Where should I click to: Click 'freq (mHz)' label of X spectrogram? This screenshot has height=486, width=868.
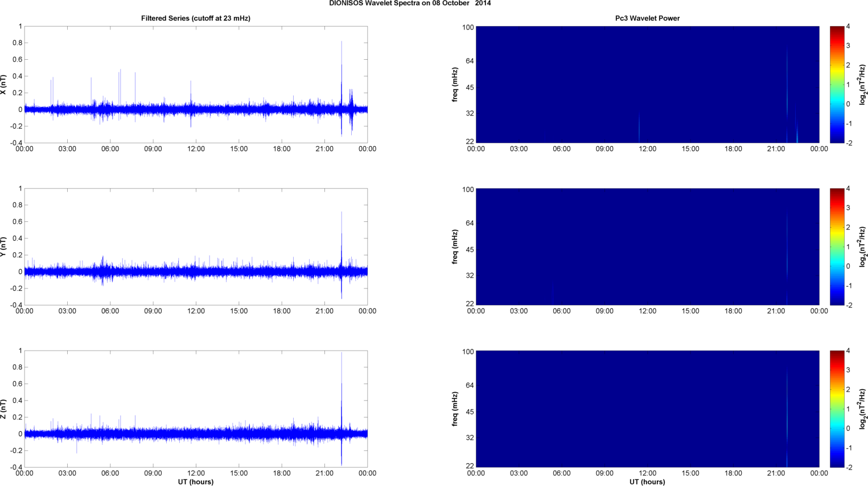click(455, 85)
